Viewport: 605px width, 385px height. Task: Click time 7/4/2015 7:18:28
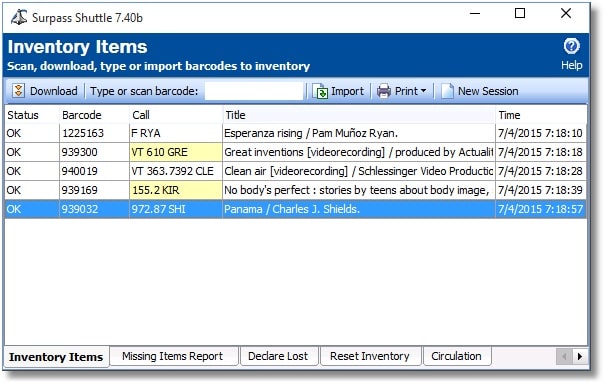click(541, 171)
